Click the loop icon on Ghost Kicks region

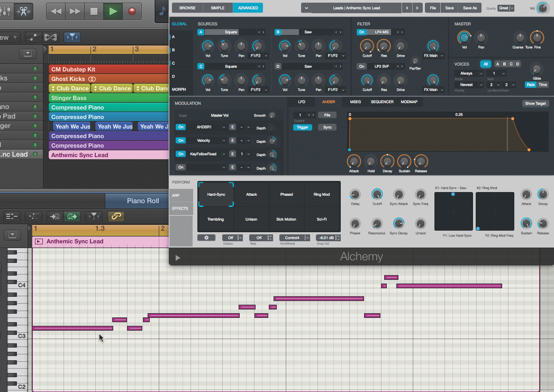coord(92,79)
